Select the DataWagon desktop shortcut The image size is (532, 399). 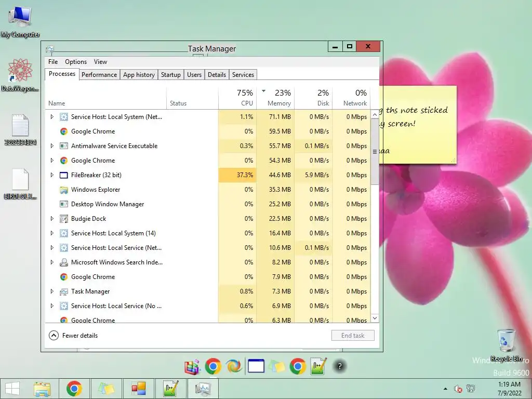(20, 75)
